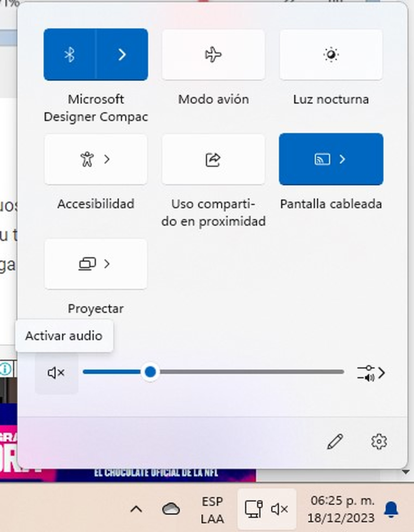This screenshot has width=414, height=532.
Task: Click the Pantalla cableada label
Action: coord(331,204)
